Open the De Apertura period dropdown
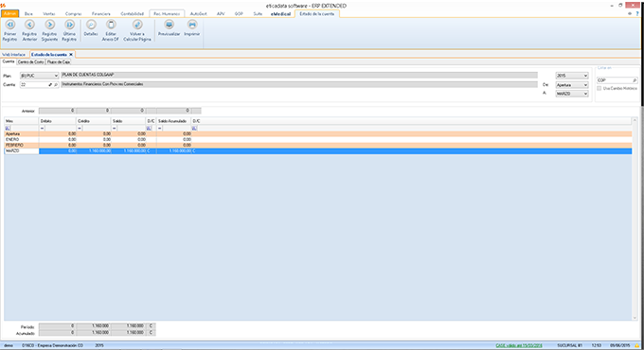644x350 pixels. pyautogui.click(x=572, y=85)
